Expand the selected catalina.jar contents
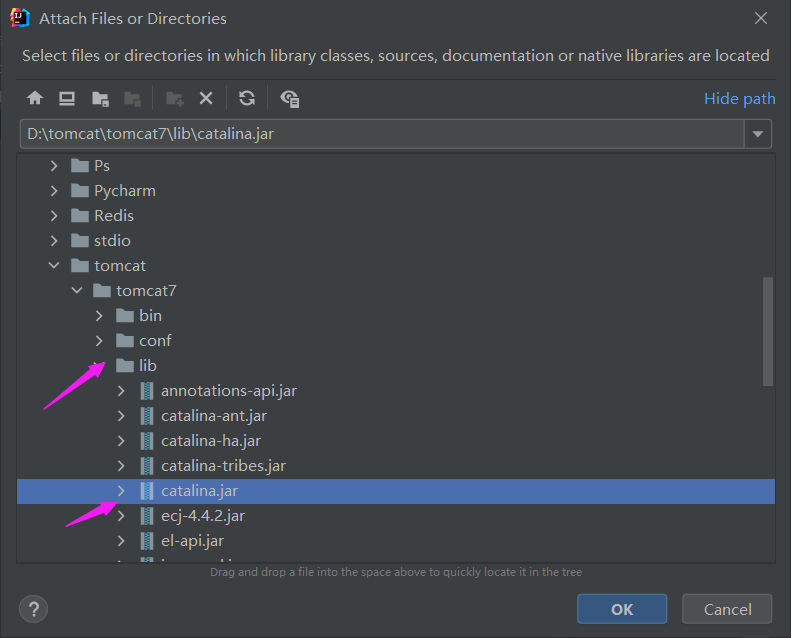 click(x=121, y=491)
